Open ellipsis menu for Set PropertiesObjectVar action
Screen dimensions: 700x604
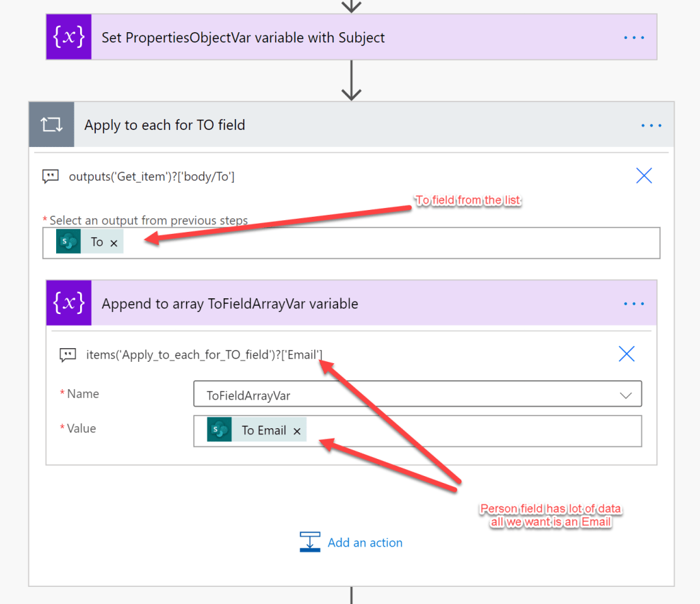(x=634, y=38)
